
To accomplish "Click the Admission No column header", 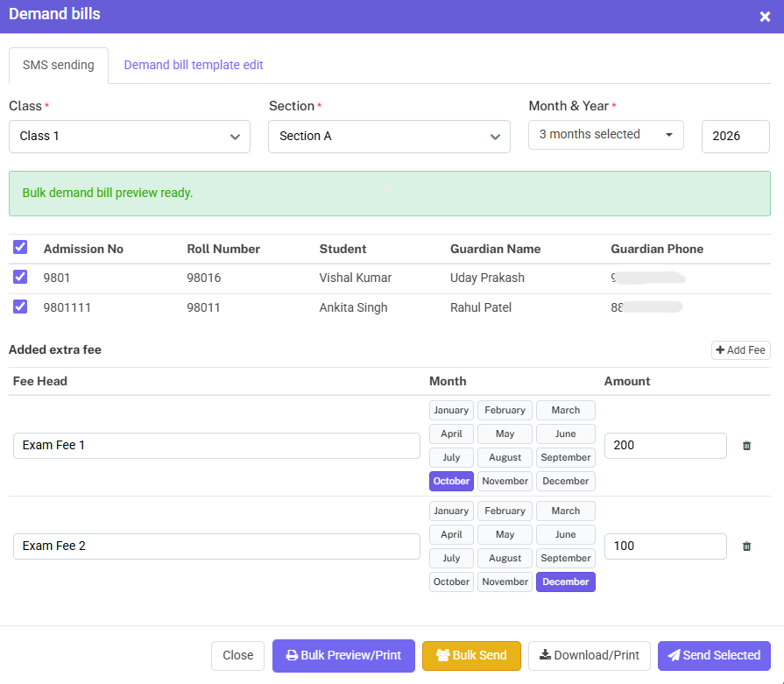I will tap(83, 249).
